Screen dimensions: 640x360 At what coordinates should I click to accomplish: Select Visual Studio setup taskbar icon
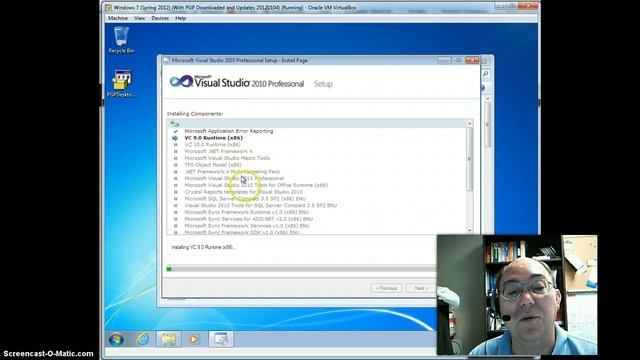point(221,339)
